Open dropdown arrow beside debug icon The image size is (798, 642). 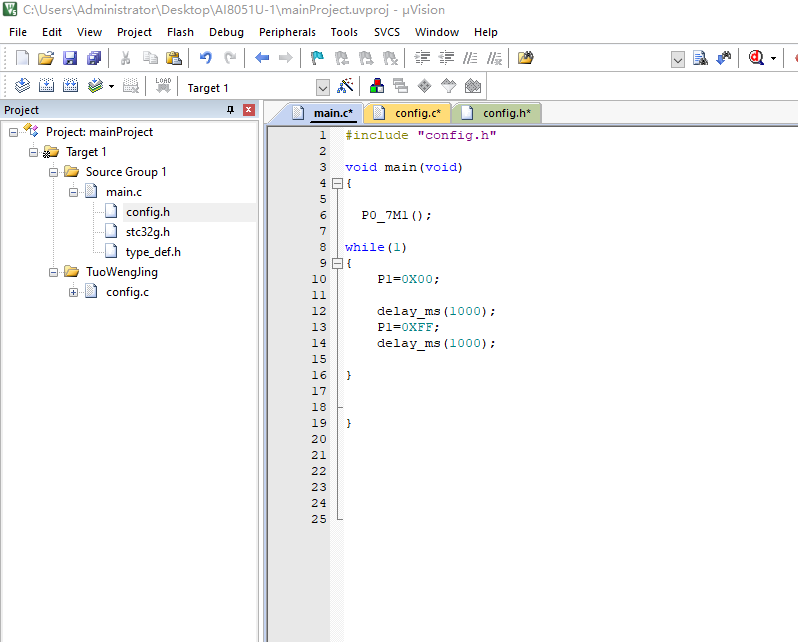pos(774,59)
